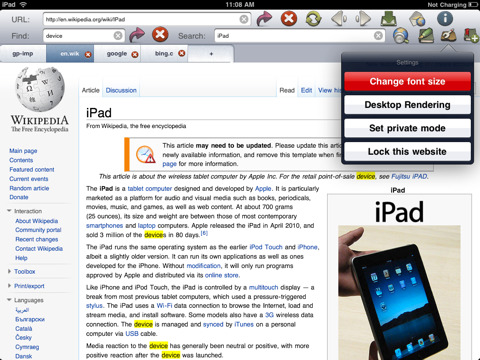
Task: Click the Wikipedia globe logo
Action: [40, 89]
